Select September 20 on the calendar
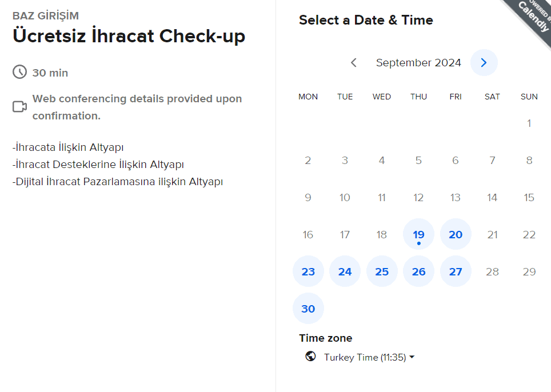 [456, 234]
